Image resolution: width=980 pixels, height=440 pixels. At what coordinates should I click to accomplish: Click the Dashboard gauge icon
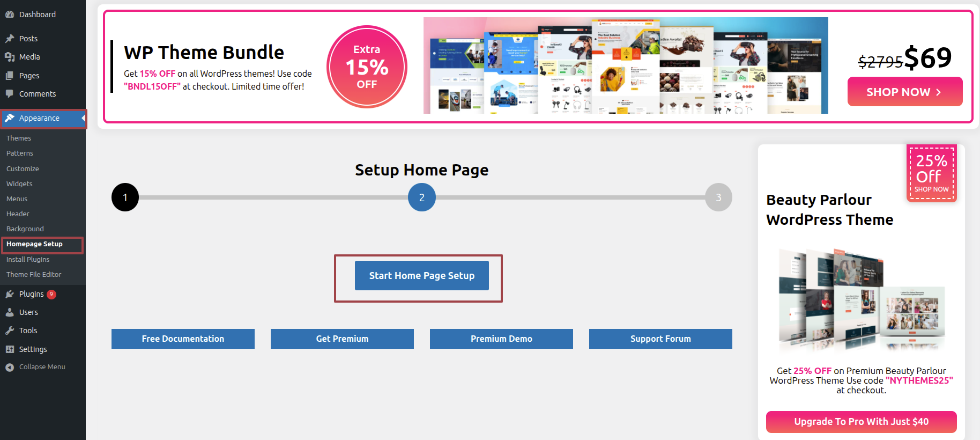tap(10, 14)
